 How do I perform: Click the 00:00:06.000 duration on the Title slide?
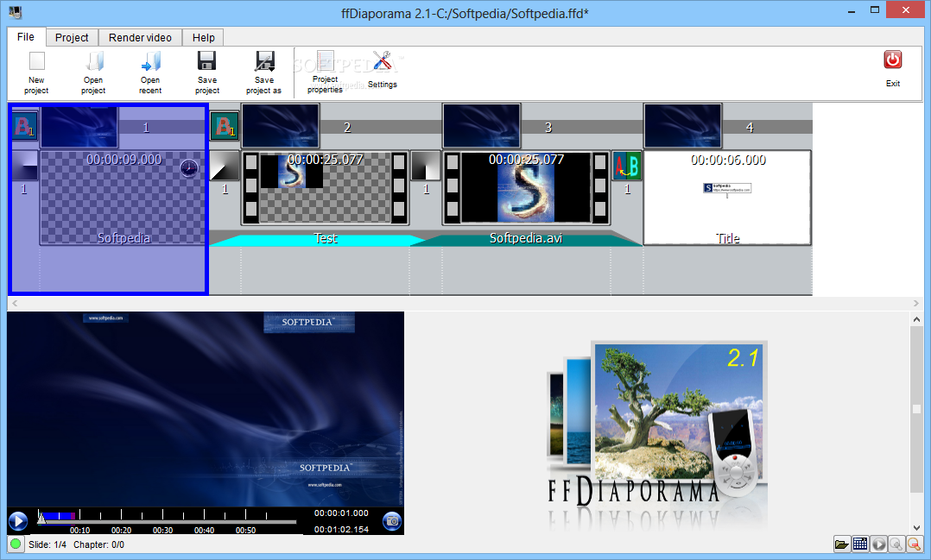click(x=728, y=160)
